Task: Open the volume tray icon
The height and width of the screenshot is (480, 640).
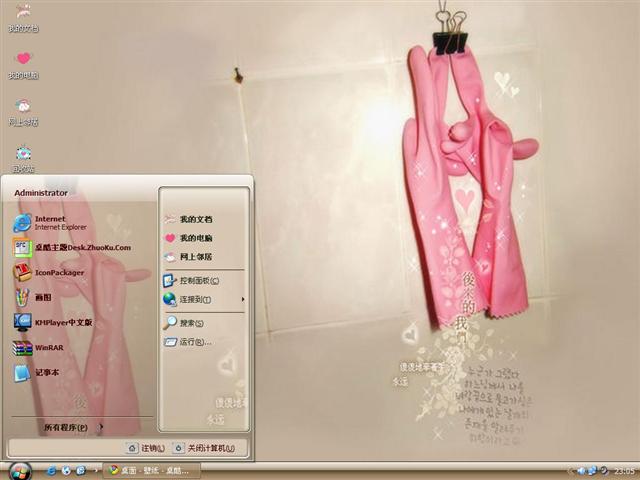Action: pyautogui.click(x=582, y=471)
